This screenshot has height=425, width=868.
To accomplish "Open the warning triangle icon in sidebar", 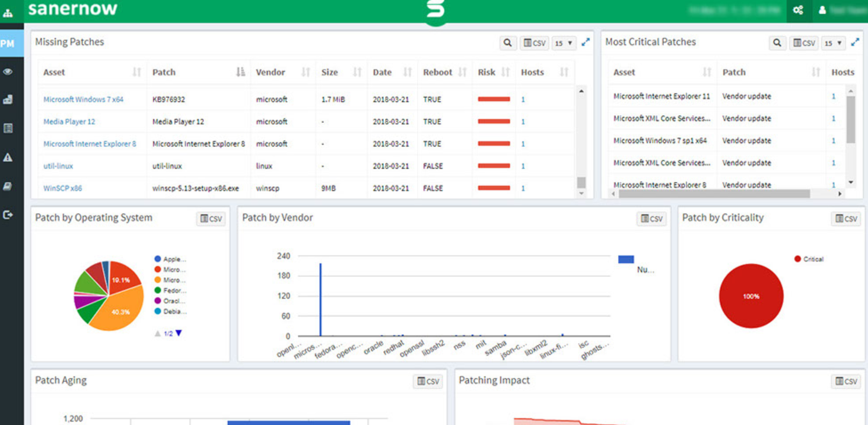I will (x=8, y=157).
